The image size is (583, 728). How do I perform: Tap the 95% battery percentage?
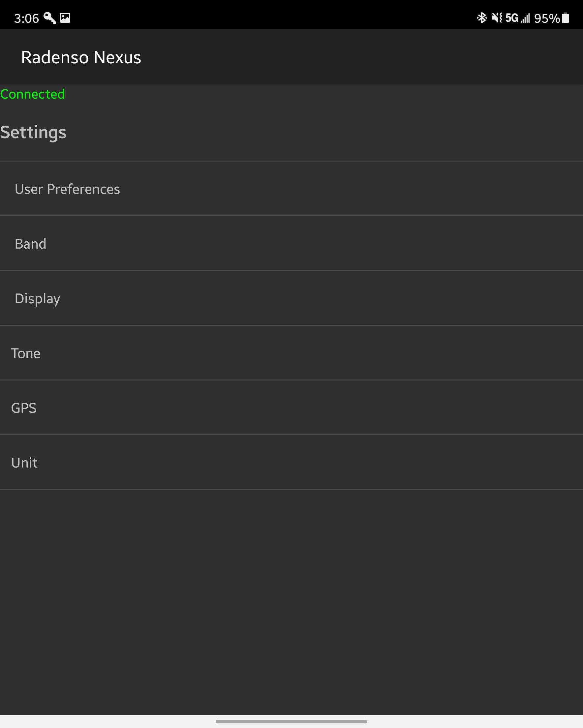tap(546, 18)
